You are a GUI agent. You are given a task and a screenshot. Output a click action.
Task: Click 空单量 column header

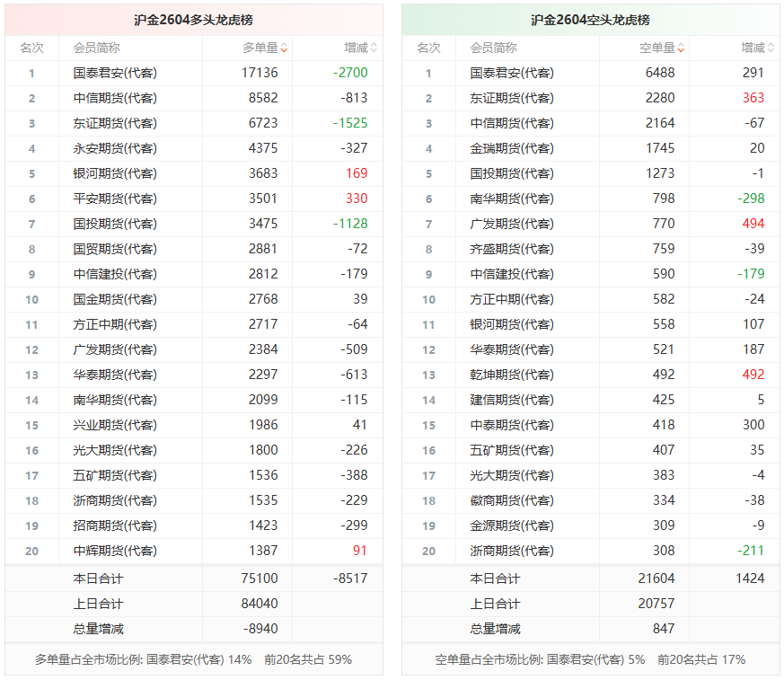point(657,48)
